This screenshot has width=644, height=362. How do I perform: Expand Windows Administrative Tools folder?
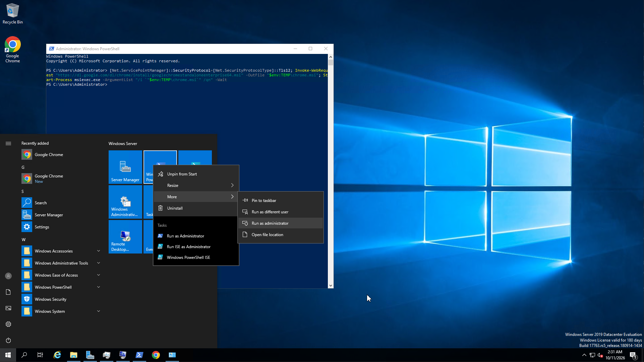tap(60, 263)
